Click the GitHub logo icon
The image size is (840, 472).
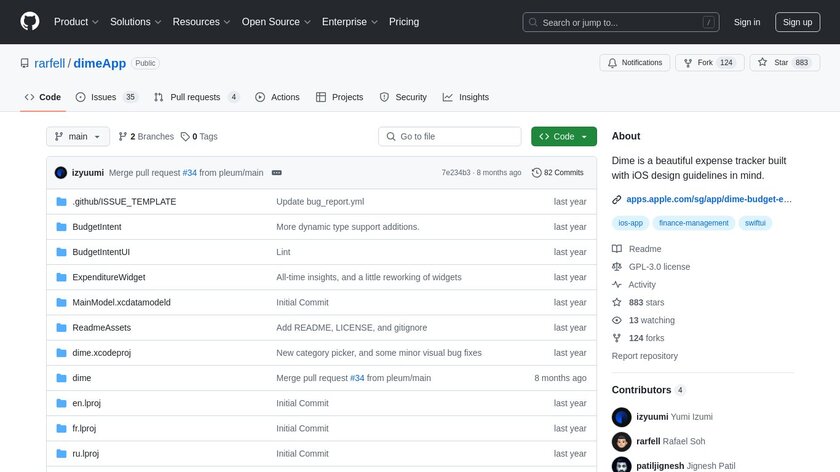click(x=30, y=22)
